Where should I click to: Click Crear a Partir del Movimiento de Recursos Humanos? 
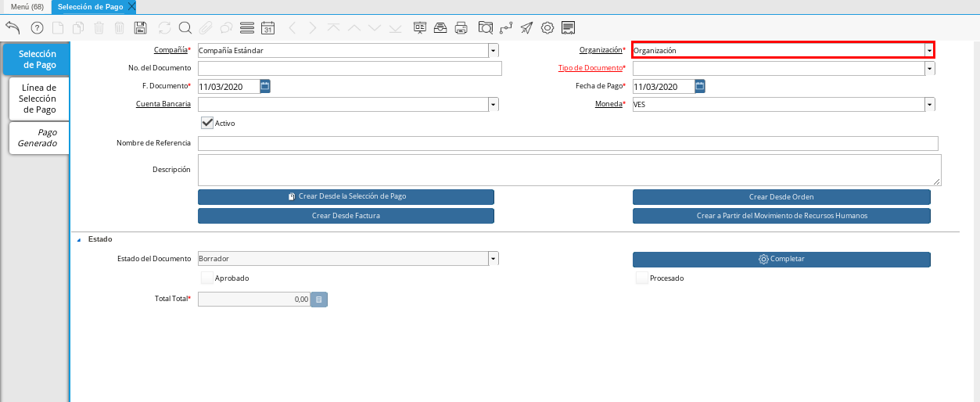(x=781, y=215)
